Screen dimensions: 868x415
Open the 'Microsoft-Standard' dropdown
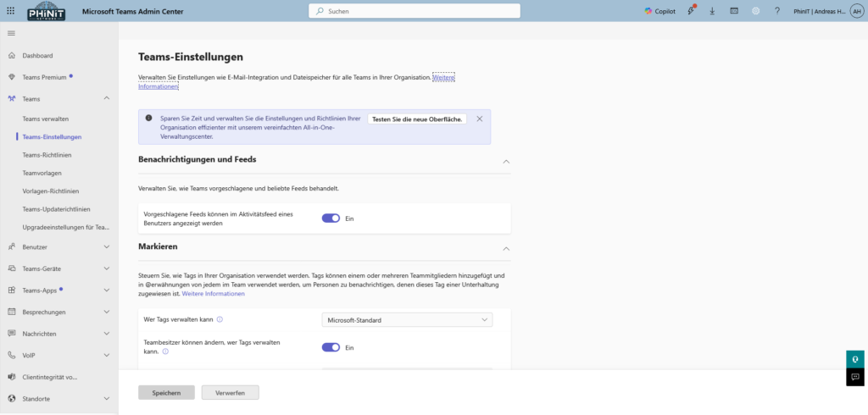click(407, 319)
